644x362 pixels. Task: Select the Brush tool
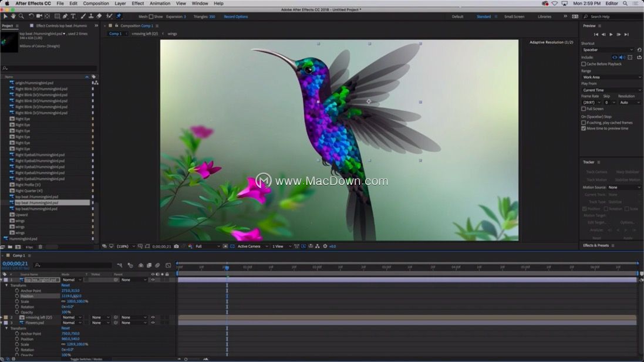(x=82, y=16)
